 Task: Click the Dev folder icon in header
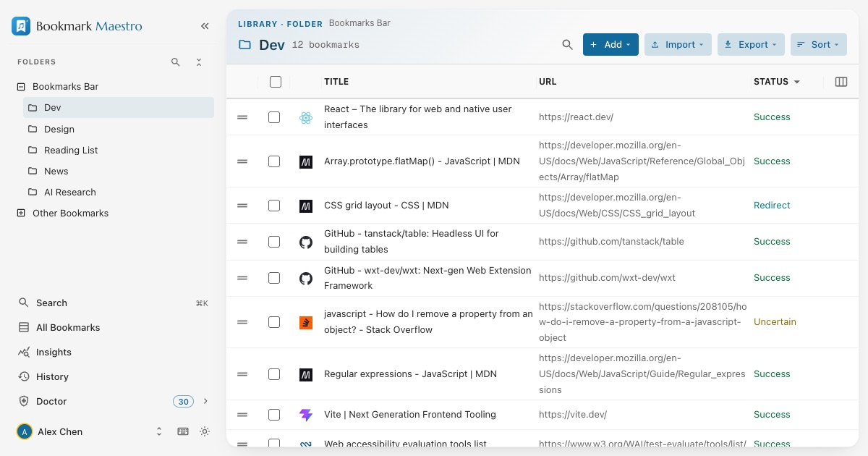click(x=244, y=45)
